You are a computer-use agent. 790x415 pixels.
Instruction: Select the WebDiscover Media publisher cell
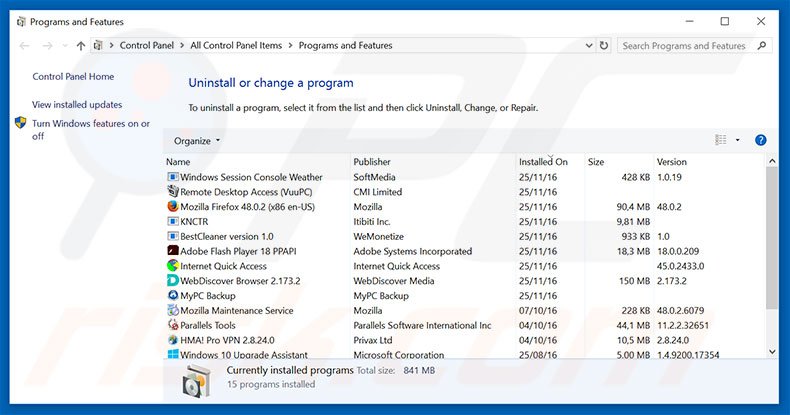point(393,281)
